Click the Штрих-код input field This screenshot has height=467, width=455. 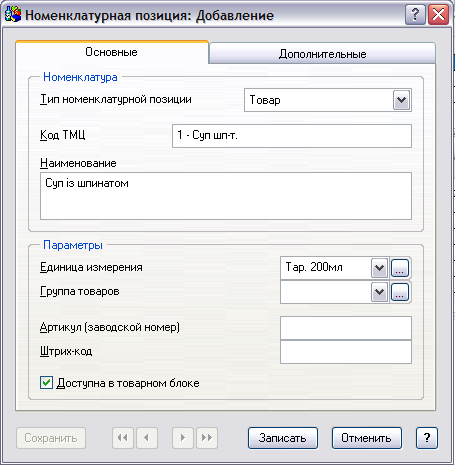pos(346,352)
